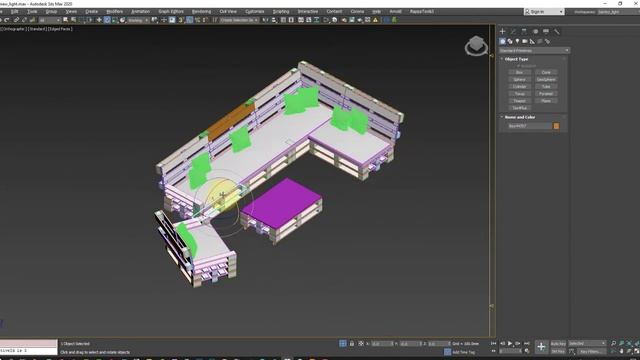The image size is (640, 360).
Task: Open the Modify command panel tab
Action: pyautogui.click(x=513, y=31)
